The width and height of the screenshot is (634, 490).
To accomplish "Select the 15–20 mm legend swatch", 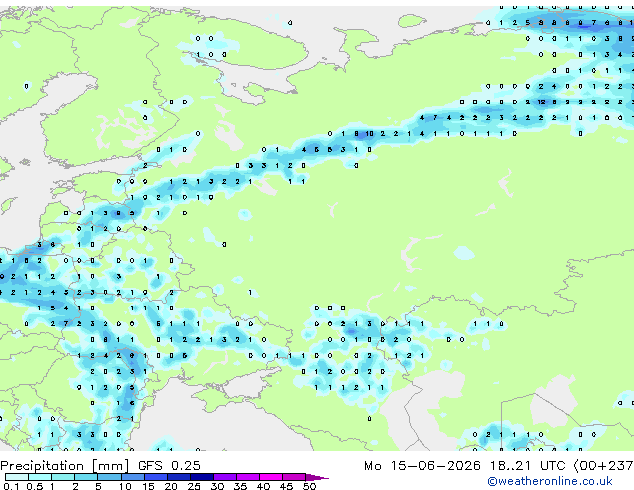I will coord(156,477).
